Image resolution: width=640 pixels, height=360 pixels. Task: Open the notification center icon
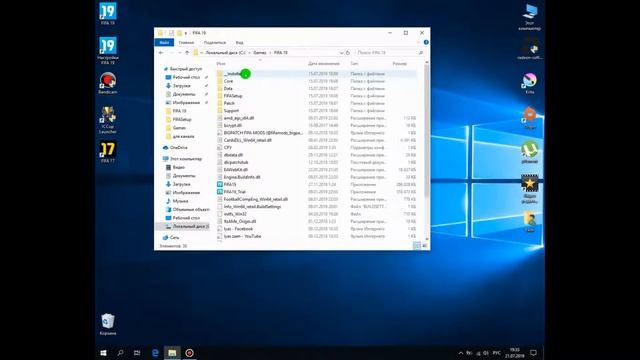click(533, 353)
